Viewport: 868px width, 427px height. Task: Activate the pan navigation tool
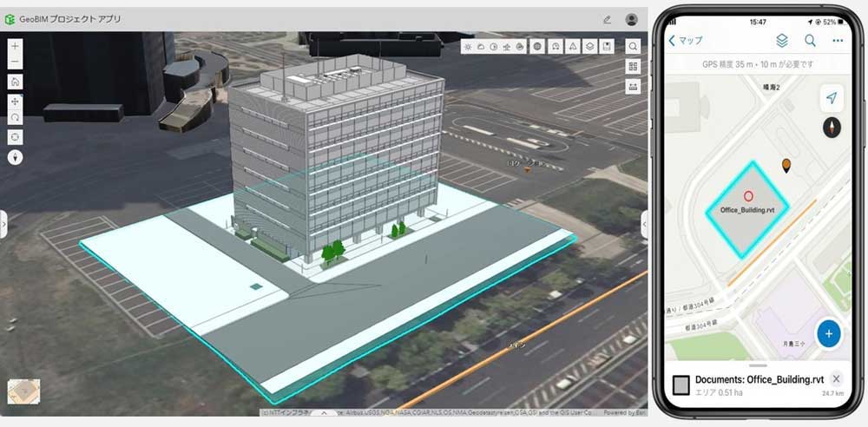(x=16, y=102)
